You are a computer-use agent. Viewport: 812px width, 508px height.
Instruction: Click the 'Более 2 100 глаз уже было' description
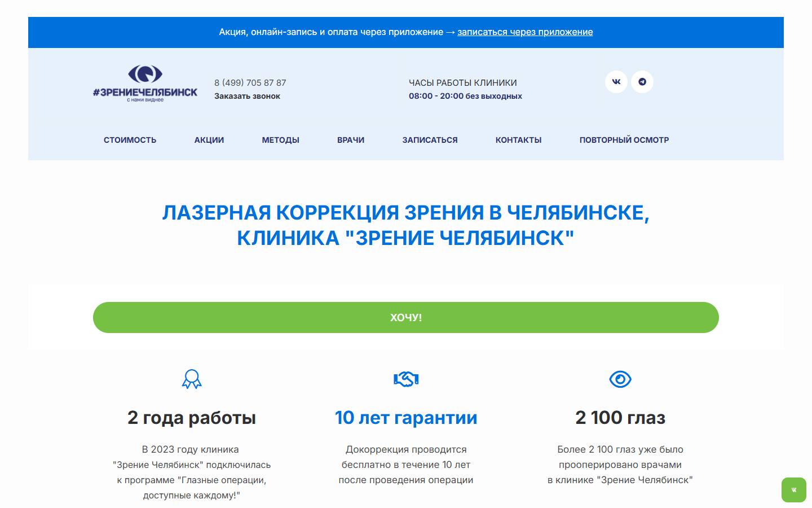[620, 465]
